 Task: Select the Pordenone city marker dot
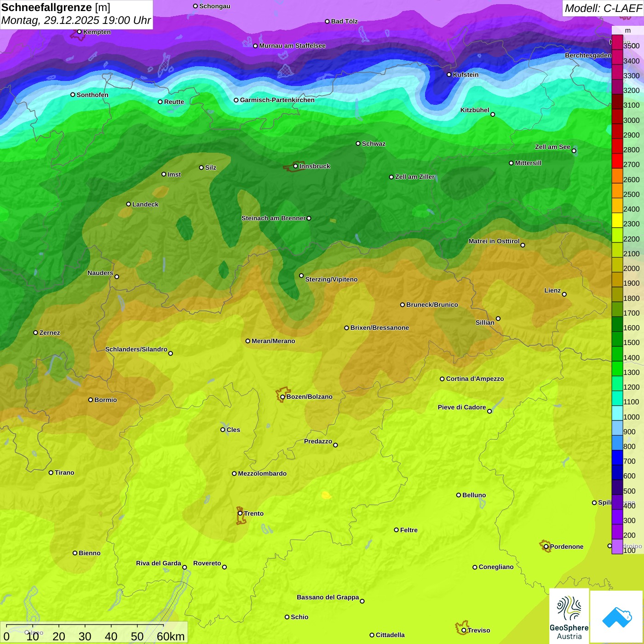pyautogui.click(x=546, y=546)
